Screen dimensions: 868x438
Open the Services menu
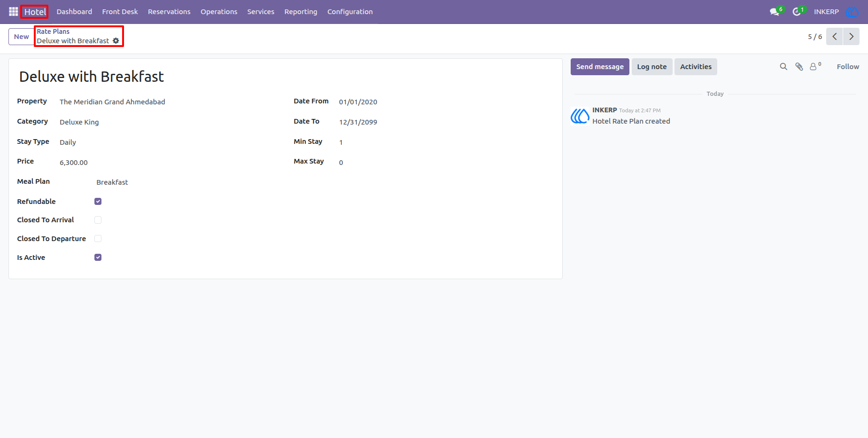(261, 12)
